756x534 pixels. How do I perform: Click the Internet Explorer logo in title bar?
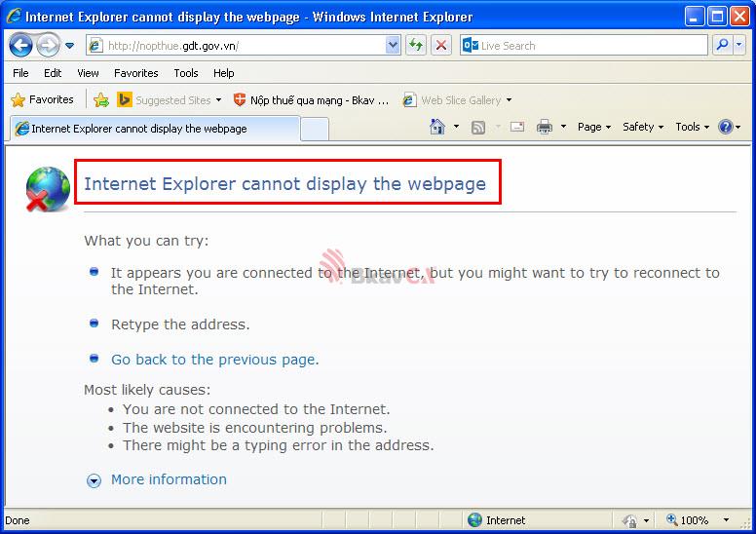coord(14,16)
